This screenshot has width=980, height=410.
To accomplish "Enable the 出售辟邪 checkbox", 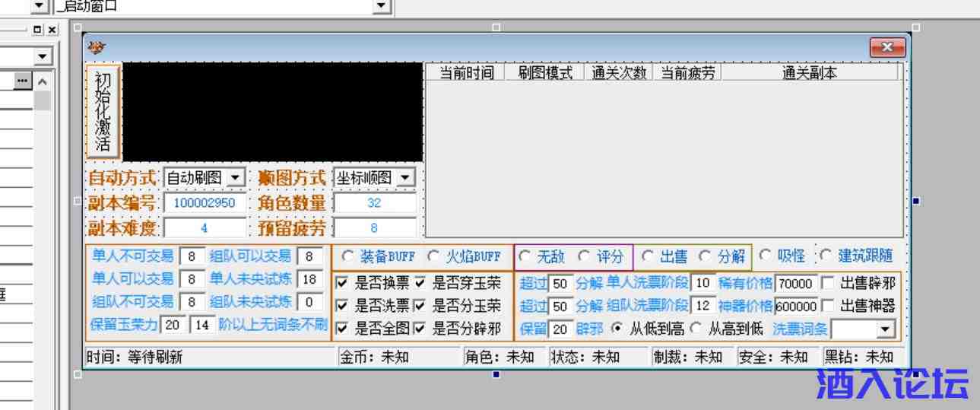I will [x=828, y=283].
